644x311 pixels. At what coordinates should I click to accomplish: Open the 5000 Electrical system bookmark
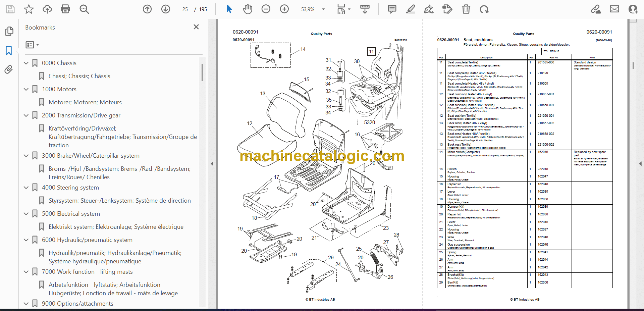[x=71, y=214]
